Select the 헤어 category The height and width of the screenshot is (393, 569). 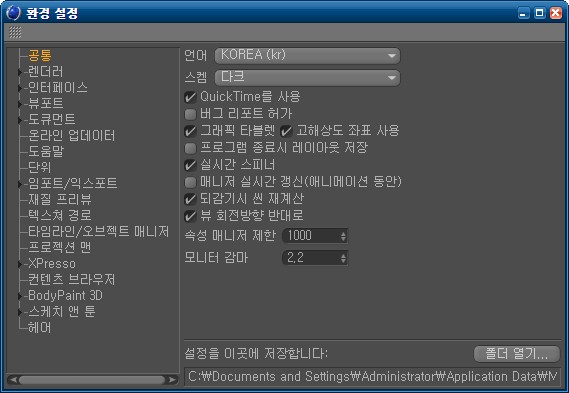[x=40, y=327]
